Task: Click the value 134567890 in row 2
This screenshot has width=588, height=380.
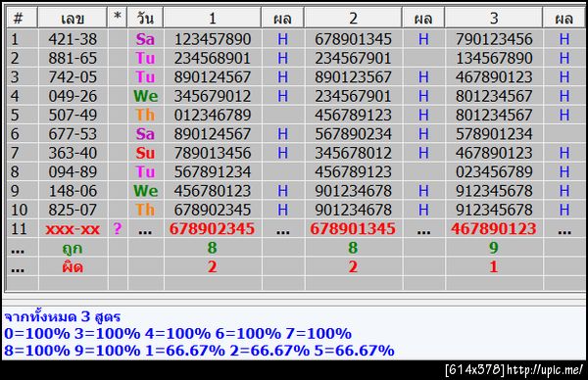Action: click(x=494, y=58)
